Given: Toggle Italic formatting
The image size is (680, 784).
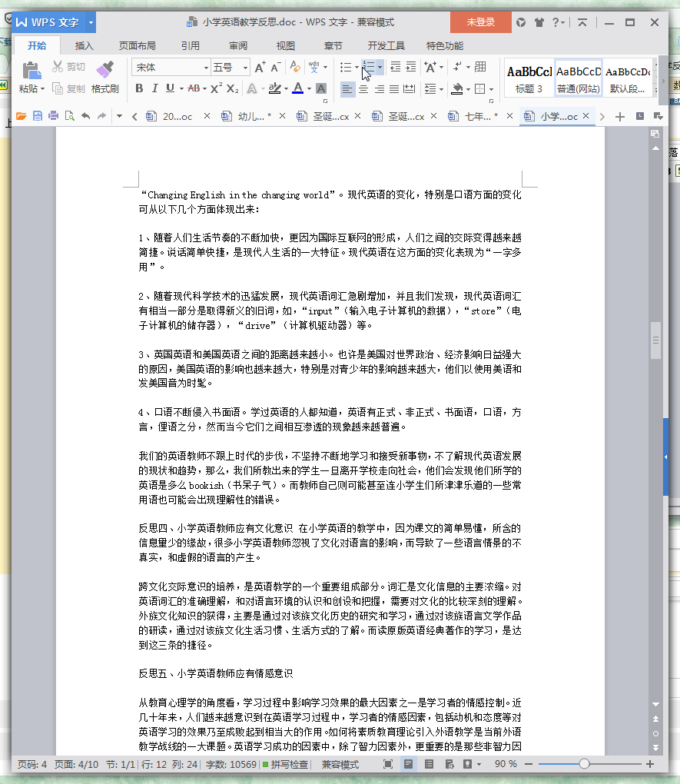Looking at the screenshot, I should pos(155,88).
